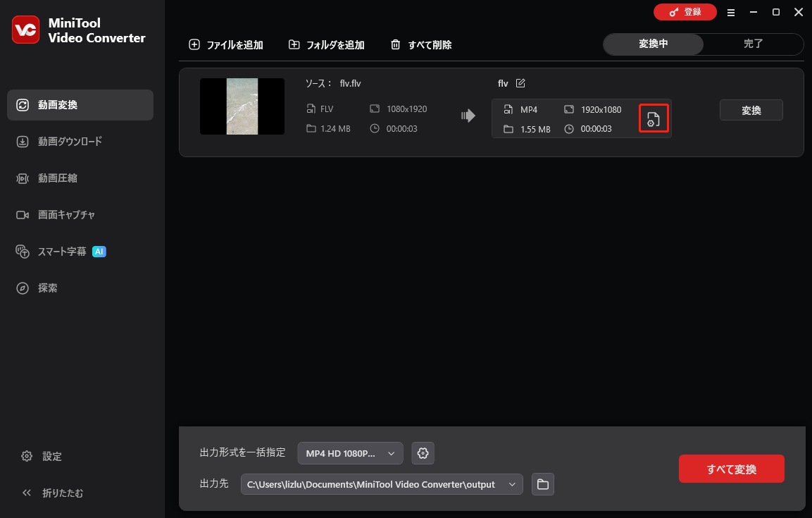
Task: Expand the output destination path dropdown
Action: pos(513,484)
